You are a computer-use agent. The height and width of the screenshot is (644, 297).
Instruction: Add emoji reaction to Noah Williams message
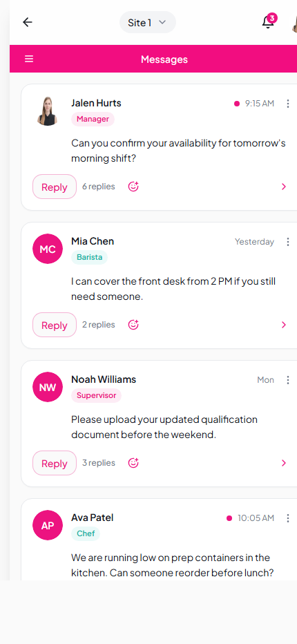point(133,463)
